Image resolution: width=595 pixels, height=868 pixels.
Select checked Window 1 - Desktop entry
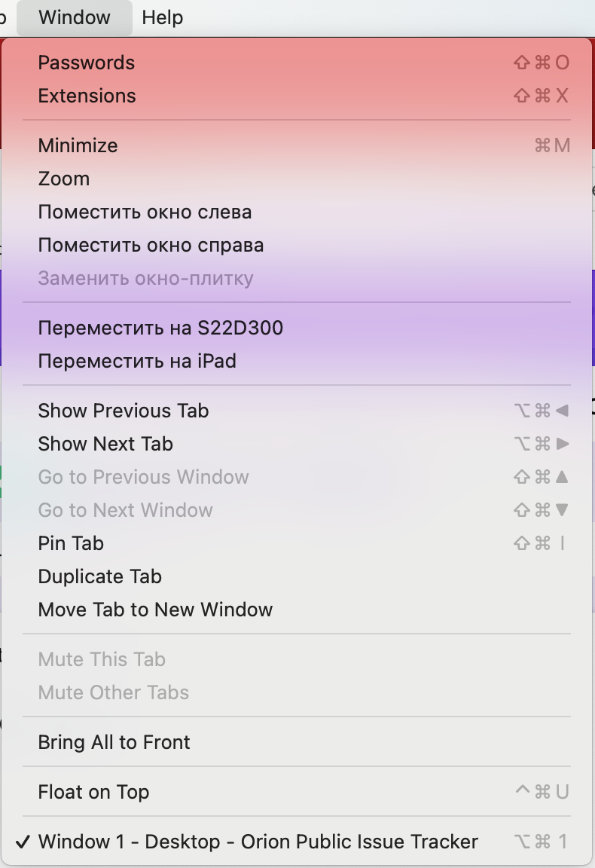click(258, 842)
